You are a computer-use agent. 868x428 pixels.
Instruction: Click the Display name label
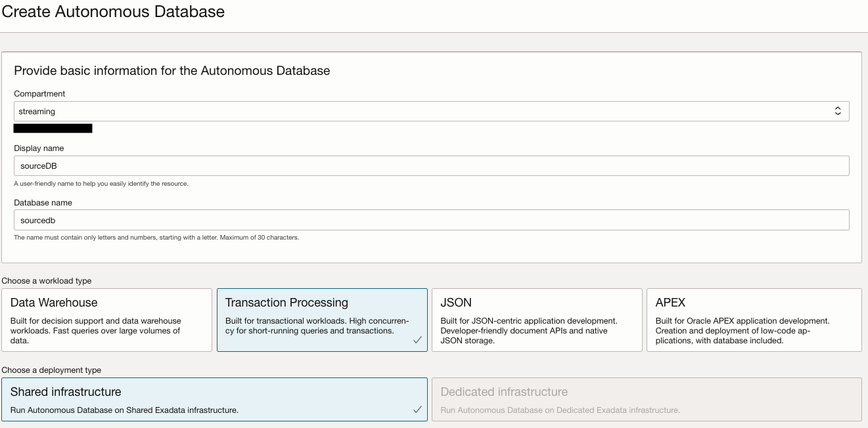[x=39, y=148]
